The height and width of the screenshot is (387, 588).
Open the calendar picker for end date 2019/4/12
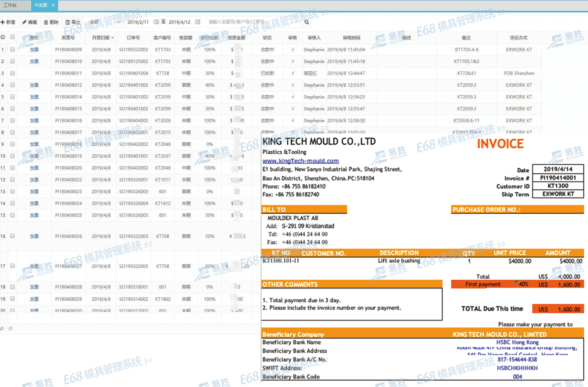(197, 22)
